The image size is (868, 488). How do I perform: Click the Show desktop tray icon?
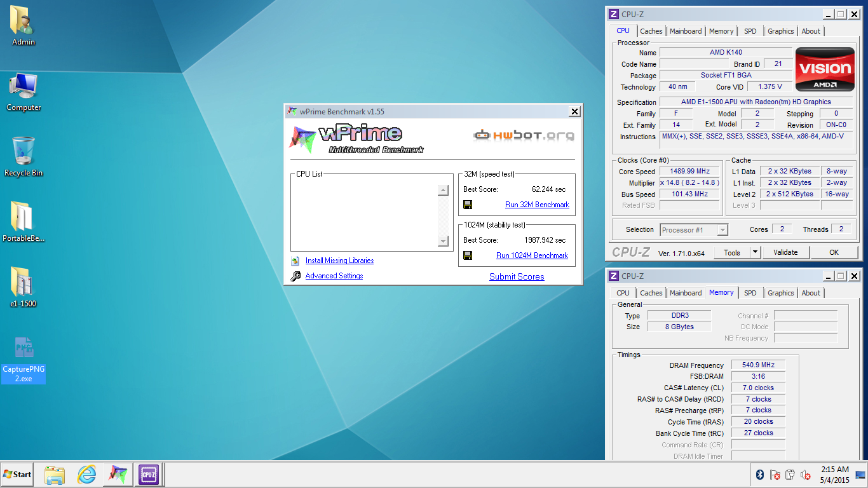click(860, 475)
